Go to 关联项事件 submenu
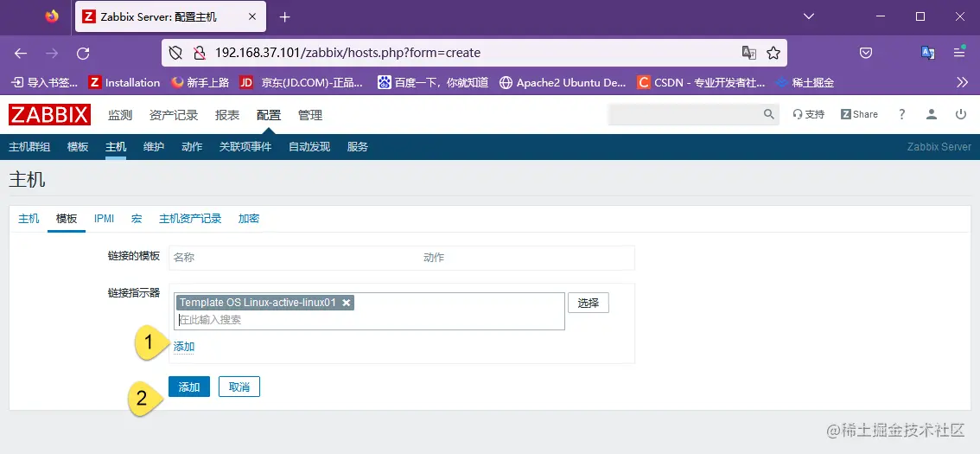 [x=245, y=147]
